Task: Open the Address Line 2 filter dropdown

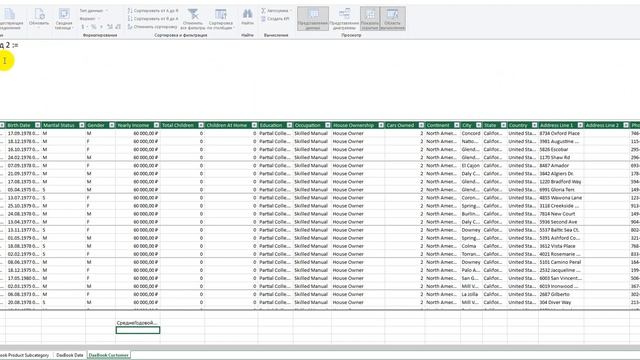Action: pyautogui.click(x=626, y=125)
